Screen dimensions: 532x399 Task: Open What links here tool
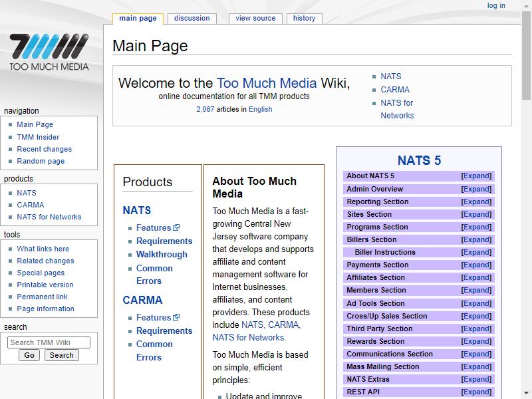[x=43, y=249]
